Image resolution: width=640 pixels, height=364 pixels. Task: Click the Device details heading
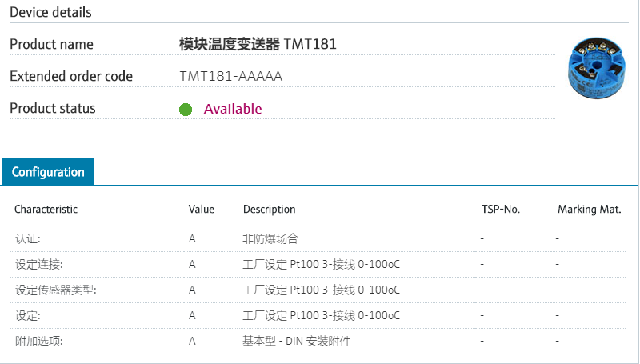(x=50, y=12)
